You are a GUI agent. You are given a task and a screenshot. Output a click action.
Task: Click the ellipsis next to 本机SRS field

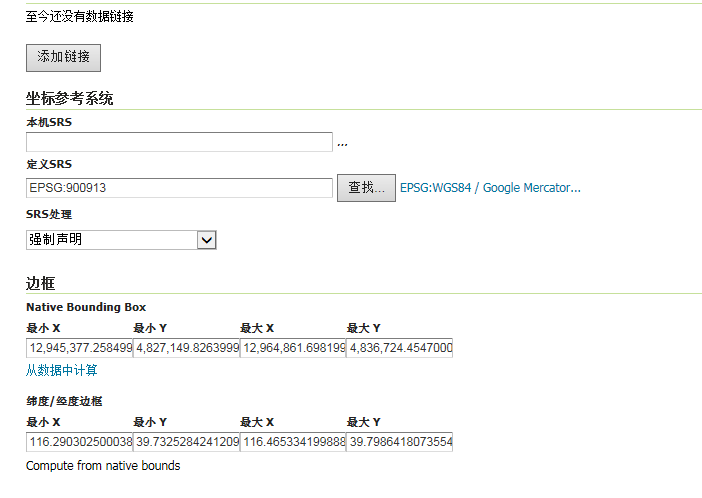click(342, 144)
